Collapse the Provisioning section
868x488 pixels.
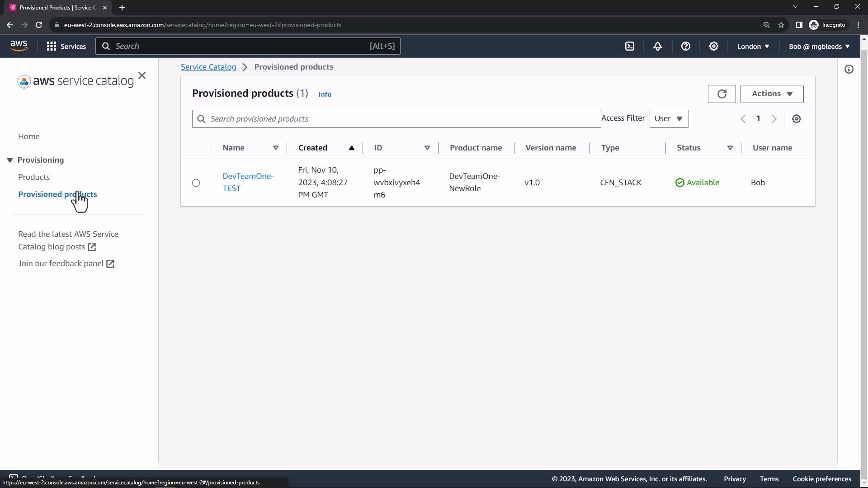(10, 160)
